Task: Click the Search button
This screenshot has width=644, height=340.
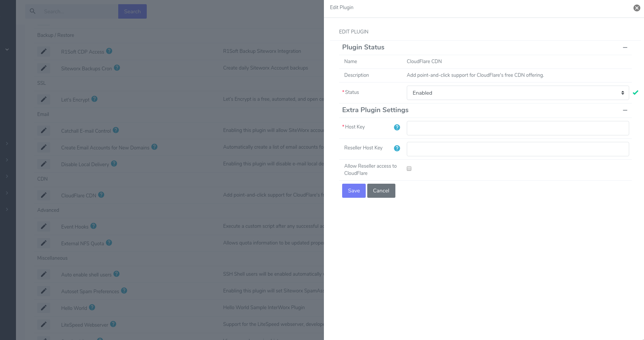Action: tap(132, 11)
